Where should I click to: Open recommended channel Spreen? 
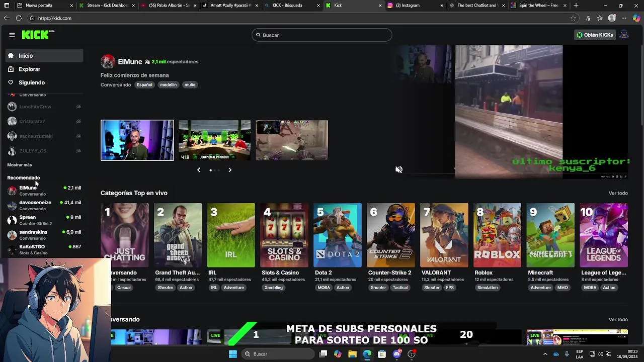(x=44, y=220)
